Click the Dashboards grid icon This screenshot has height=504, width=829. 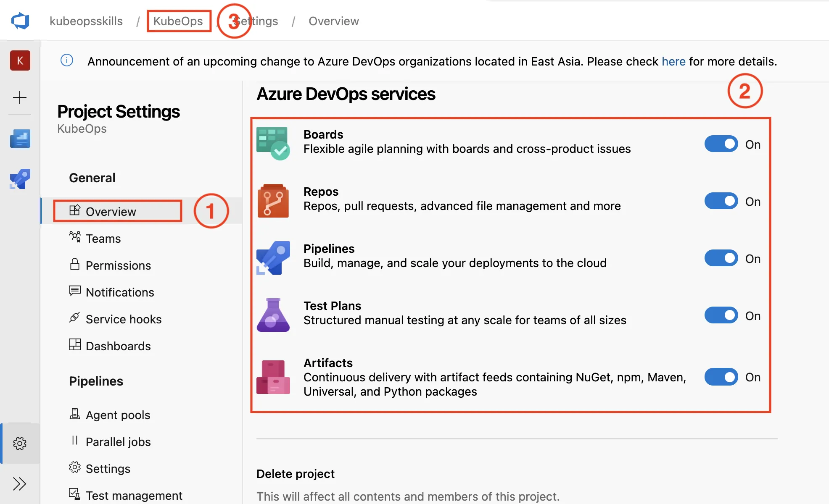(75, 344)
